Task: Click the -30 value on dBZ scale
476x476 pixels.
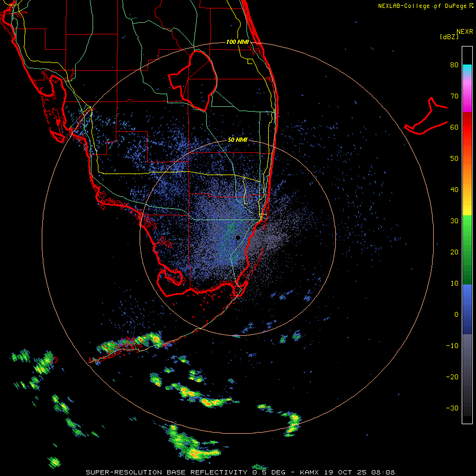Action: tap(452, 408)
